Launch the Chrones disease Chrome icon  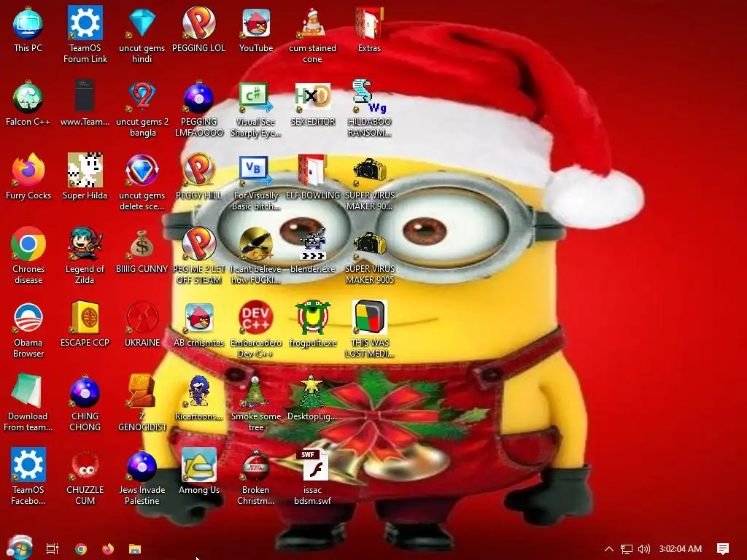pyautogui.click(x=28, y=244)
